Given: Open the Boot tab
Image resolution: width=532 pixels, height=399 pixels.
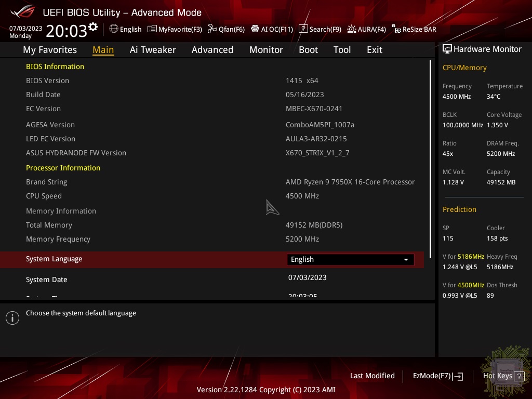Looking at the screenshot, I should 308,50.
